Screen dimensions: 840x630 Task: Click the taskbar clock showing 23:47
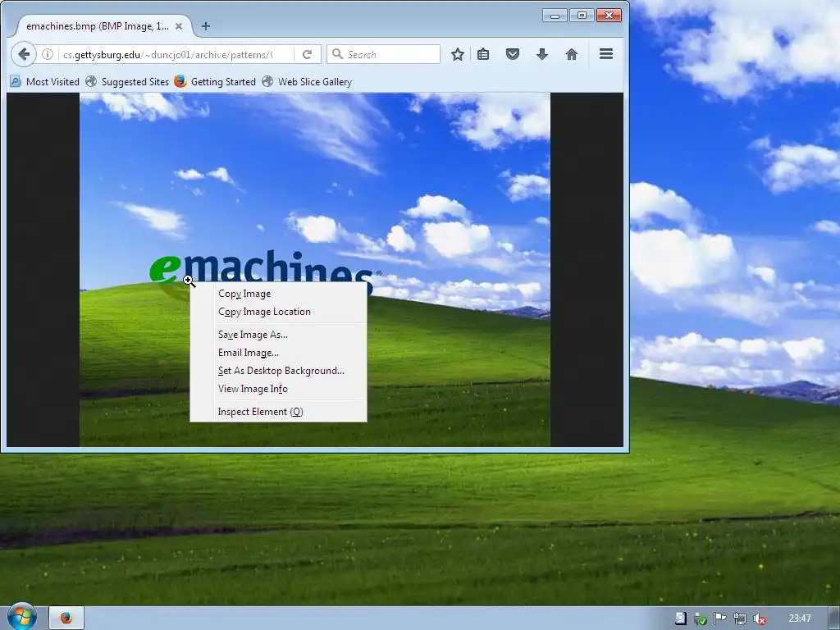pyautogui.click(x=800, y=619)
